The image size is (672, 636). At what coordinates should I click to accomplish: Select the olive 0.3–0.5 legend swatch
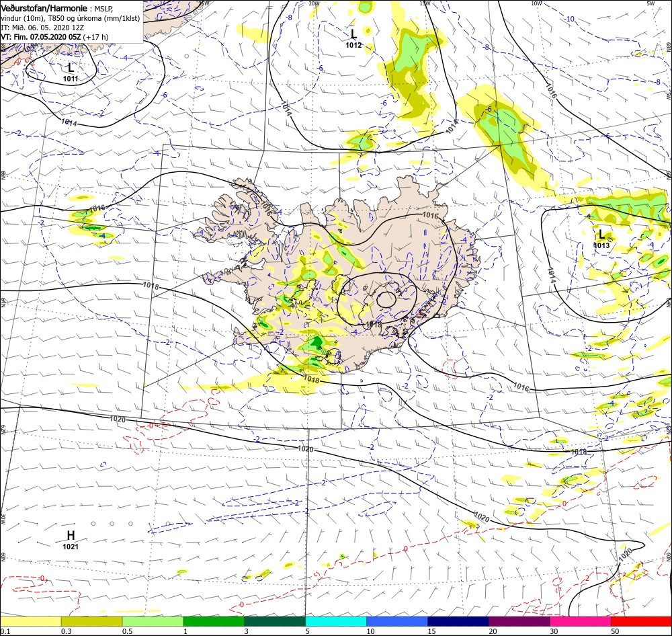[x=91, y=621]
